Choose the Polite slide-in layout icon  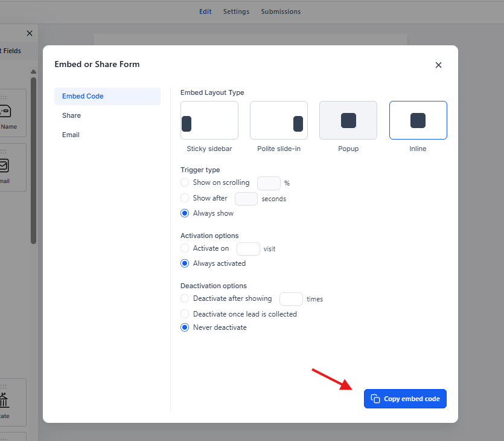click(x=279, y=120)
